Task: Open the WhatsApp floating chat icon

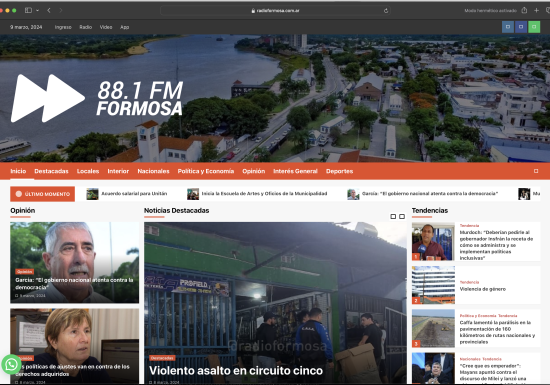Action: [11, 365]
